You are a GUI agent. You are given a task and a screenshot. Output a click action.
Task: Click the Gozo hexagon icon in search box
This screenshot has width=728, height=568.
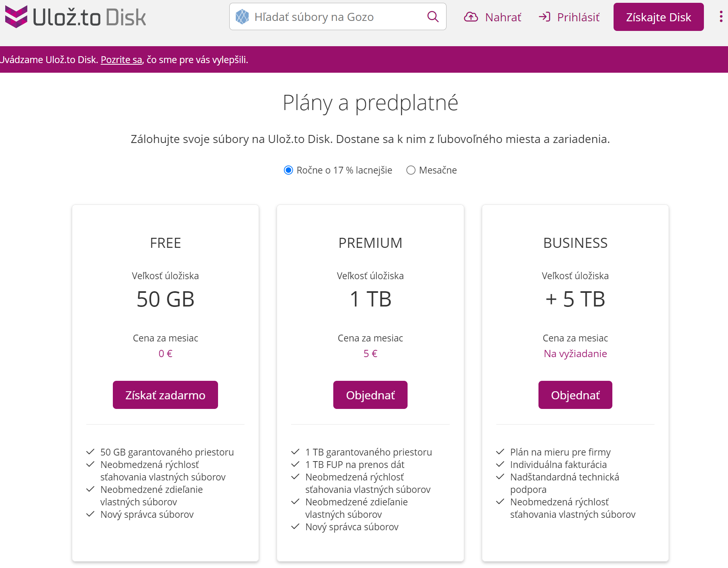[x=242, y=17]
